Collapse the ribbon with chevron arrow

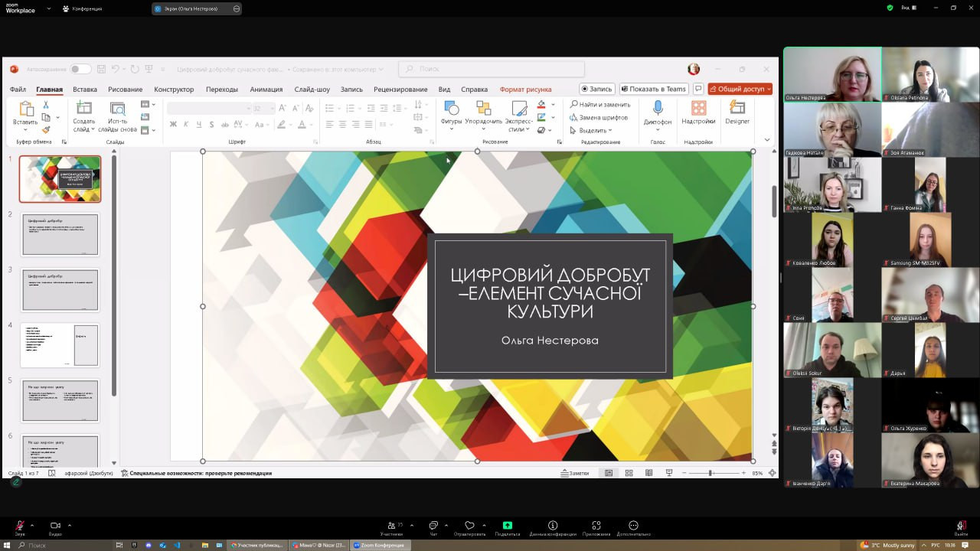pos(767,140)
